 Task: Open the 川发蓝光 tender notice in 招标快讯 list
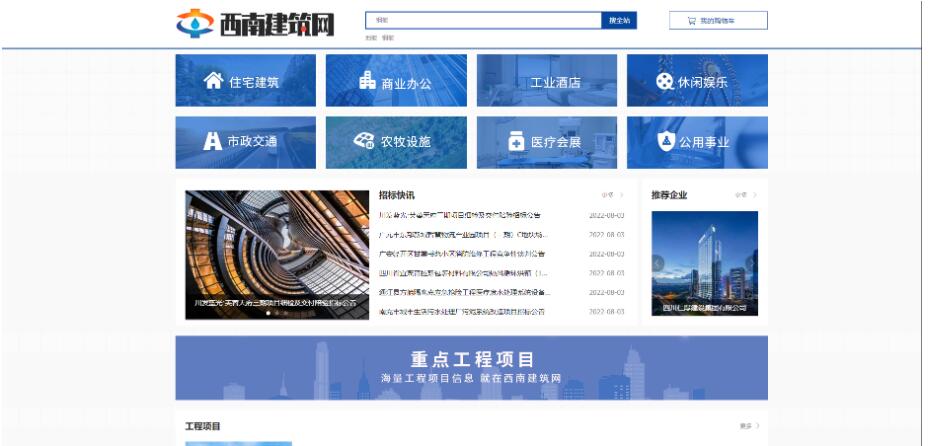[x=460, y=216]
